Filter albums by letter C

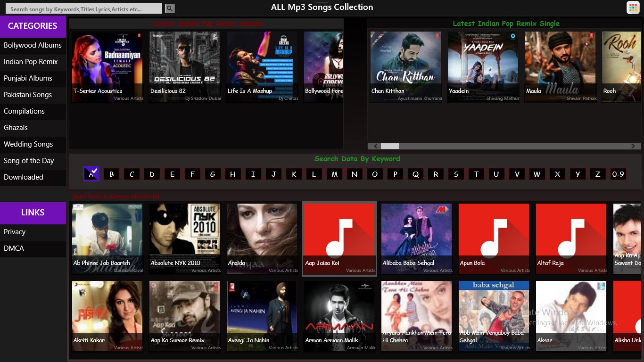coord(132,174)
